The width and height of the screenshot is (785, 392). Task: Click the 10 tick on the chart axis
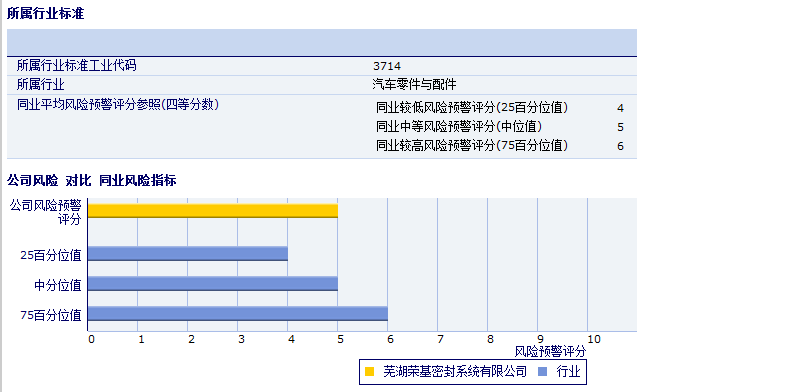(x=594, y=339)
